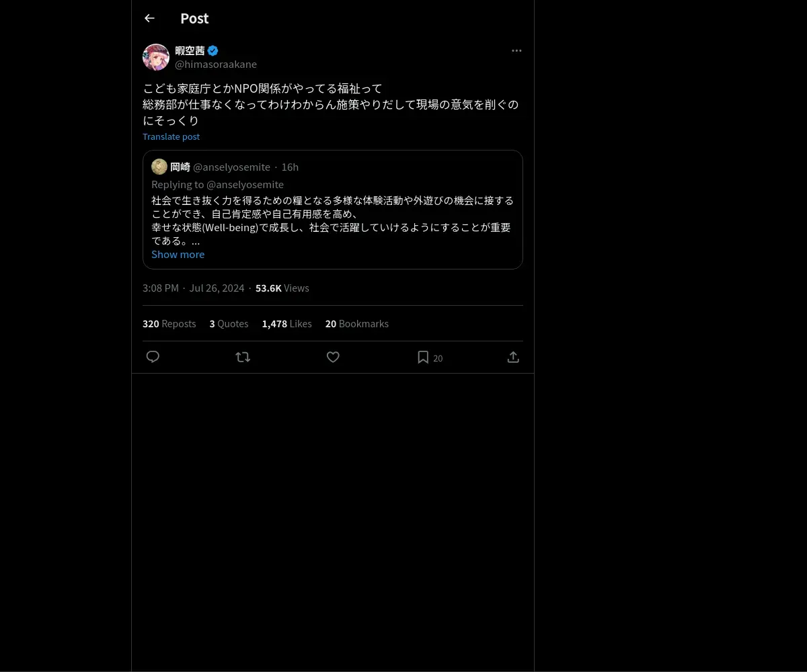Bookmark the post with the bookmark icon
The height and width of the screenshot is (672, 807).
click(423, 357)
